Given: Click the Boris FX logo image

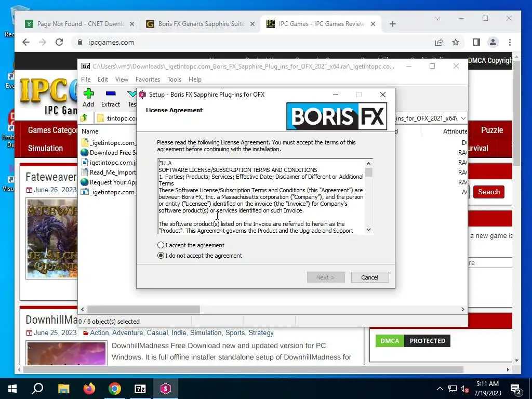Looking at the screenshot, I should (x=337, y=116).
